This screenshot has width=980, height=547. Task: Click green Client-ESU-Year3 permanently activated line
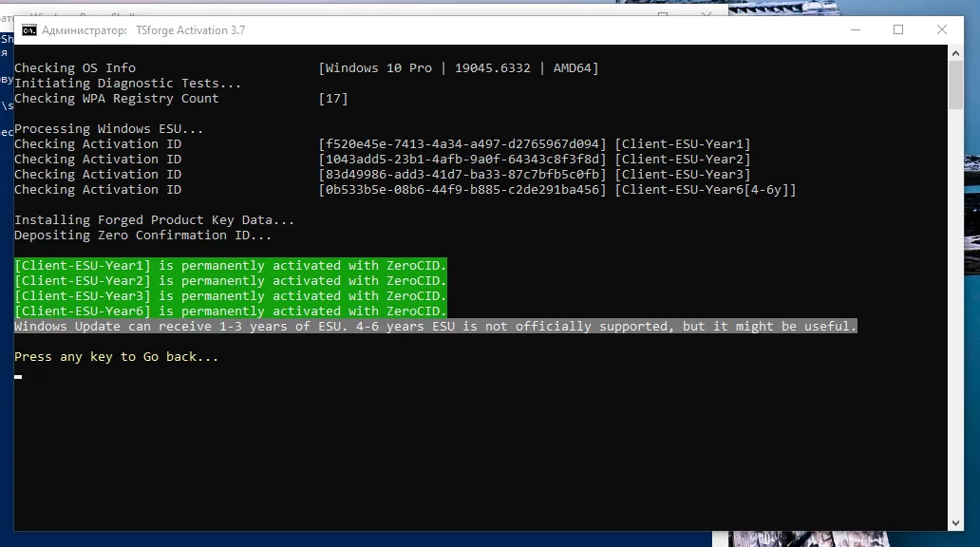tap(231, 295)
